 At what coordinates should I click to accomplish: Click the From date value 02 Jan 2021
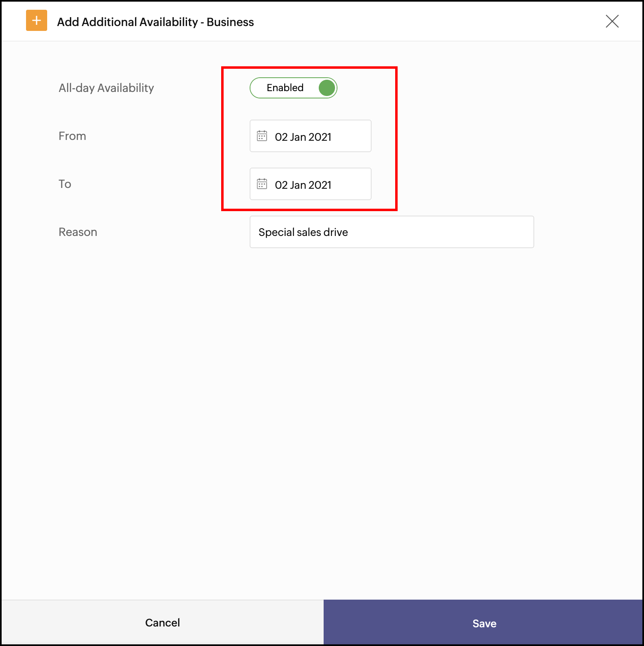coord(303,137)
